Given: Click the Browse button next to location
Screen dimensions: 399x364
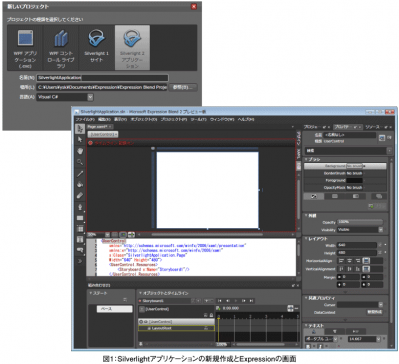Looking at the screenshot, I should [183, 87].
